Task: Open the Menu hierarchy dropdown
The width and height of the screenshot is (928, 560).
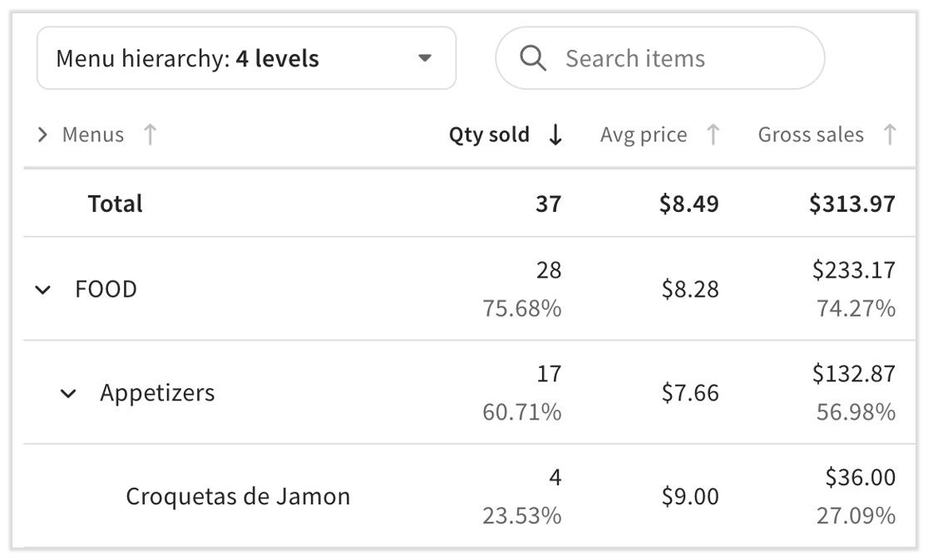Action: [x=246, y=59]
